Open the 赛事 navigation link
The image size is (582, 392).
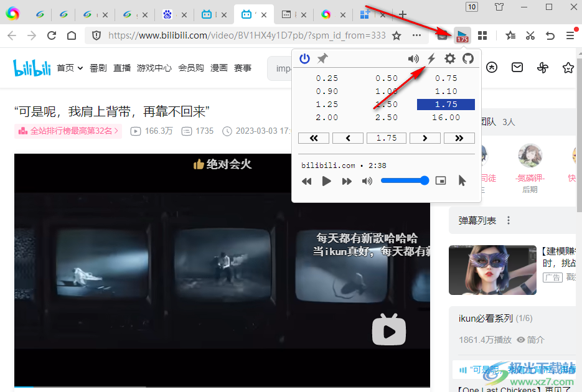(x=242, y=68)
